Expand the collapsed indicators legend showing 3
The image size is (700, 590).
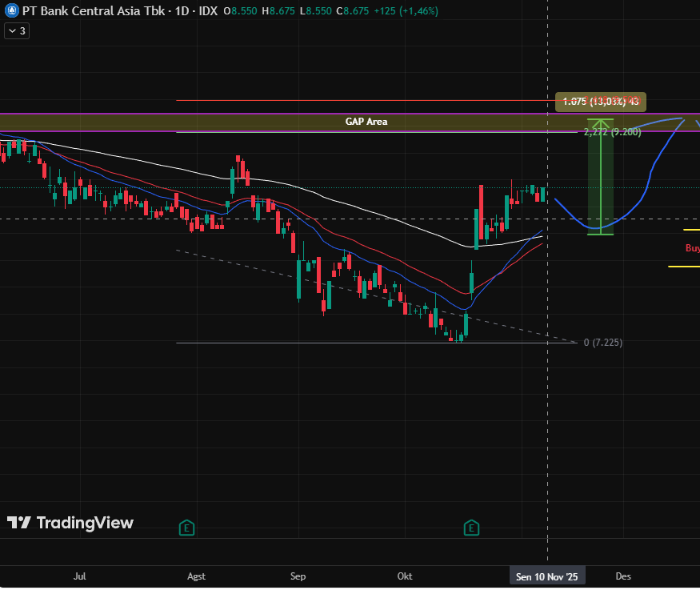(x=16, y=30)
